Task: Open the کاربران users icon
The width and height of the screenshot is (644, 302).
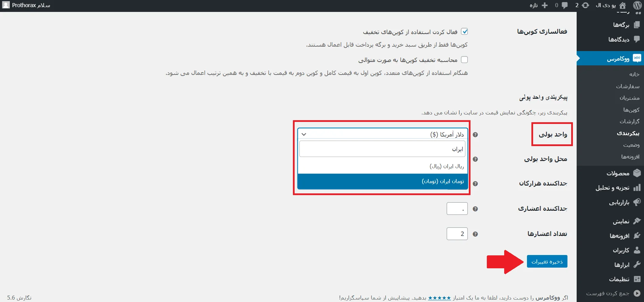Action: (637, 250)
